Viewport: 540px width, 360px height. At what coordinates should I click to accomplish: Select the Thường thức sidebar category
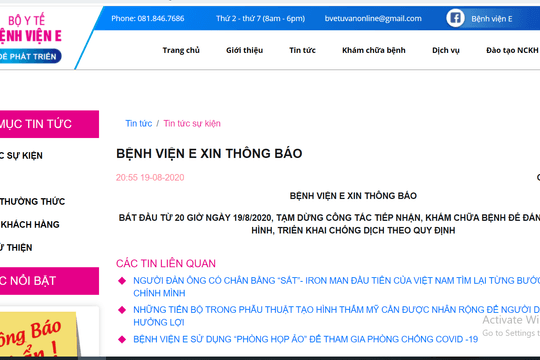point(32,202)
